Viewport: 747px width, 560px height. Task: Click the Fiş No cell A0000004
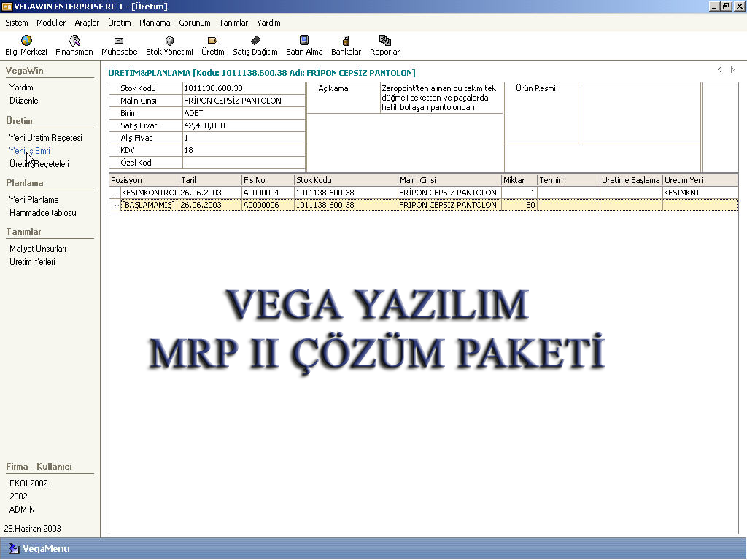tap(268, 192)
